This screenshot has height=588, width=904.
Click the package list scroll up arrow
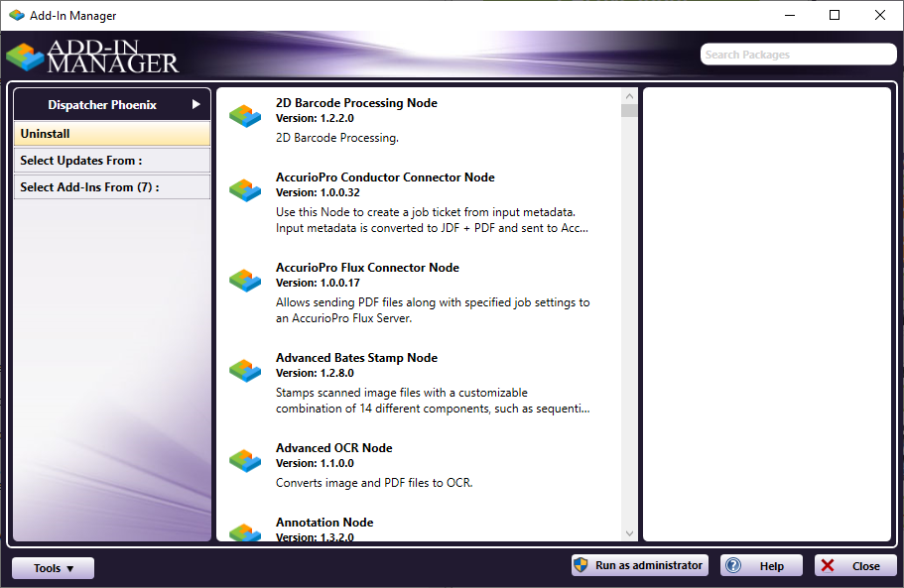pyautogui.click(x=629, y=96)
